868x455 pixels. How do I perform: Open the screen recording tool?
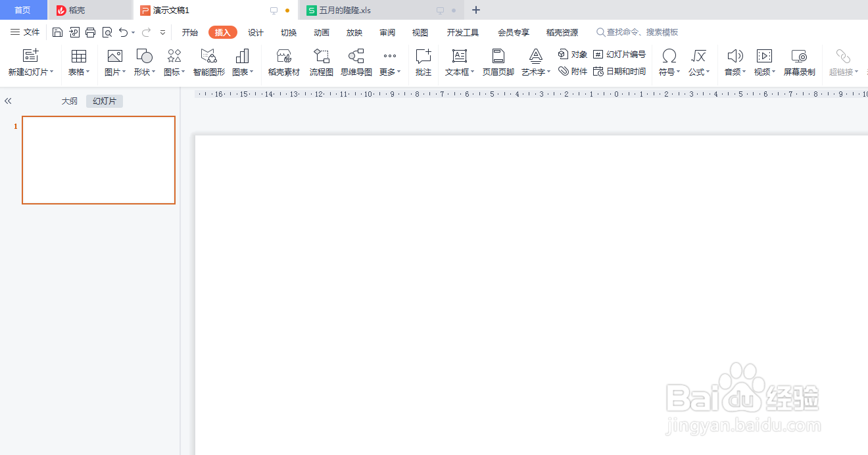point(799,62)
